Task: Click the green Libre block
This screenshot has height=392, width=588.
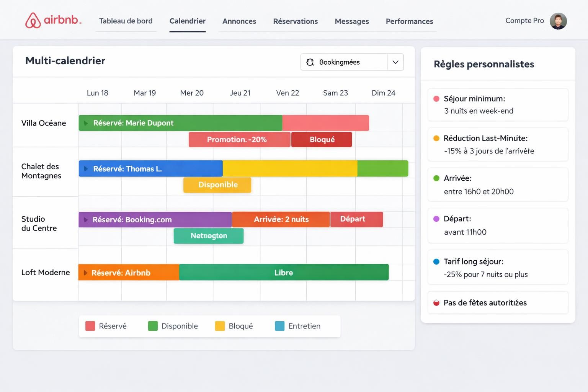Action: [x=284, y=273]
